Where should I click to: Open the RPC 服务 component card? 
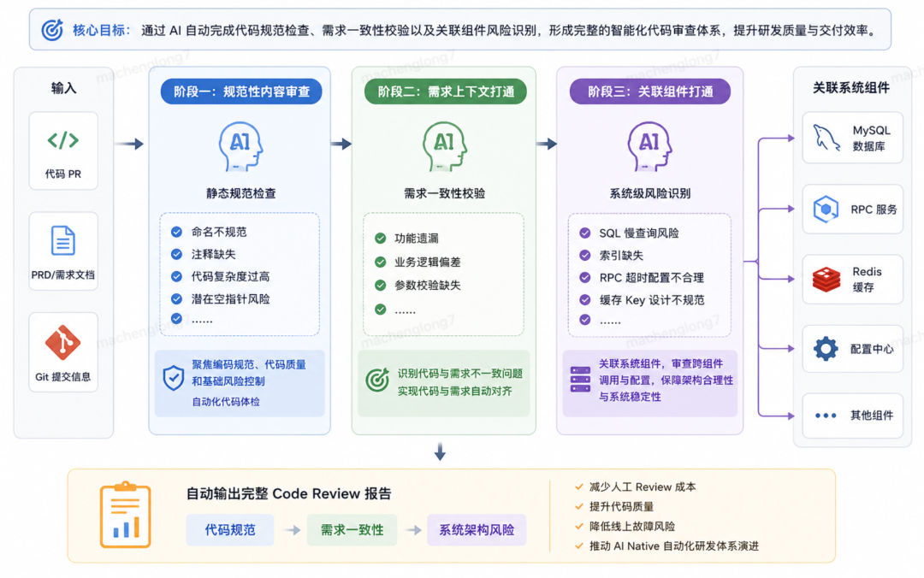pos(853,209)
